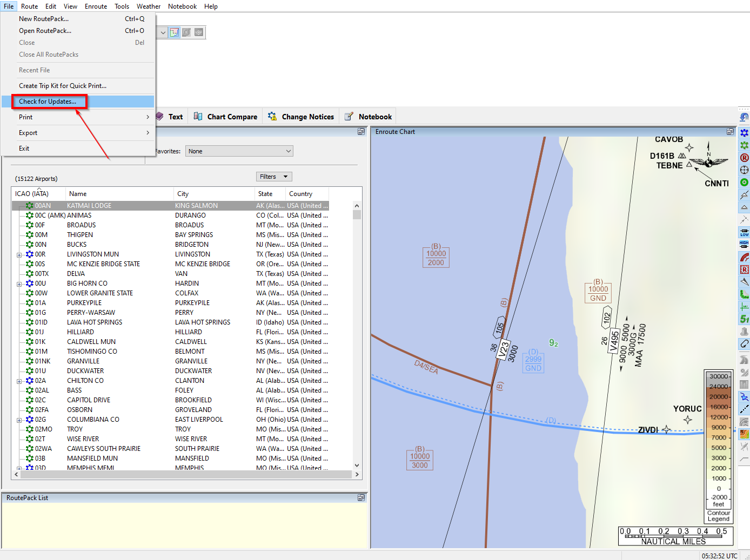The width and height of the screenshot is (750, 560).
Task: Toggle the LOW altitude airways icon
Action: (744, 233)
